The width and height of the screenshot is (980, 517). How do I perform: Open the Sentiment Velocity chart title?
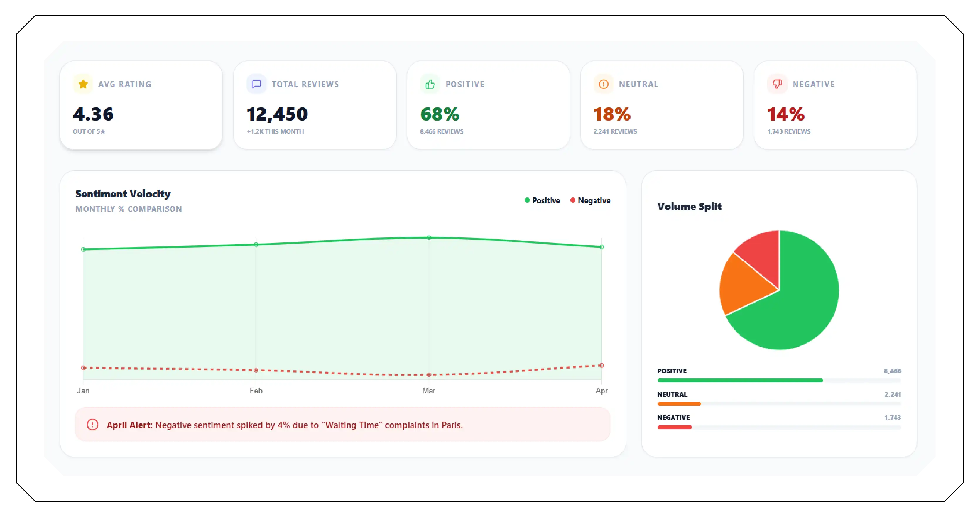[123, 194]
